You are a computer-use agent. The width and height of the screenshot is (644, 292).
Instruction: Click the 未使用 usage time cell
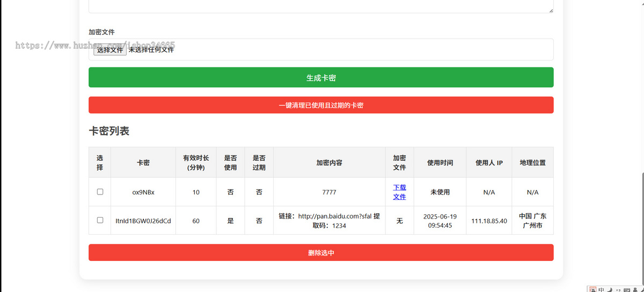click(440, 192)
